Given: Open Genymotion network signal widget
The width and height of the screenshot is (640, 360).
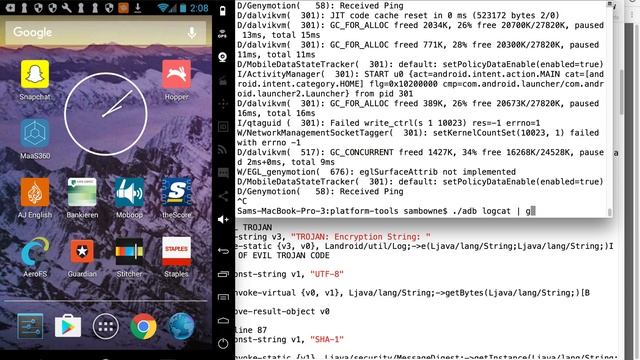Looking at the screenshot, I should [x=223, y=150].
